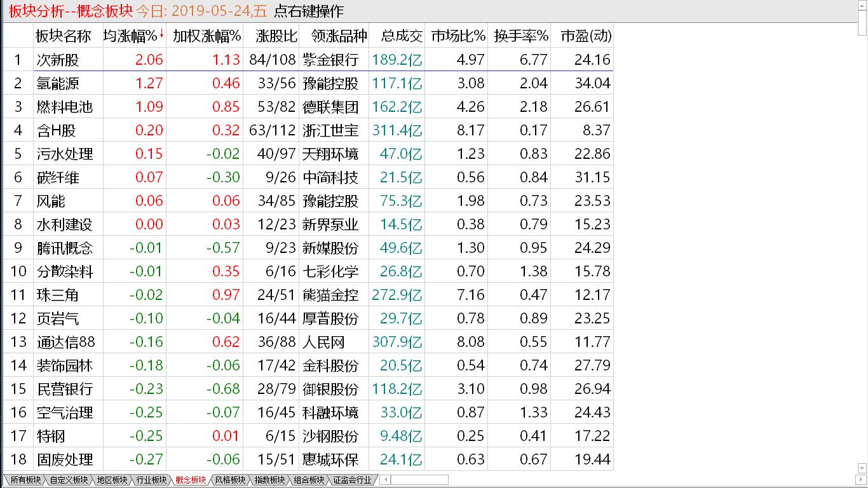Select the 概念板块 tab
Image resolution: width=868 pixels, height=488 pixels.
[x=191, y=480]
